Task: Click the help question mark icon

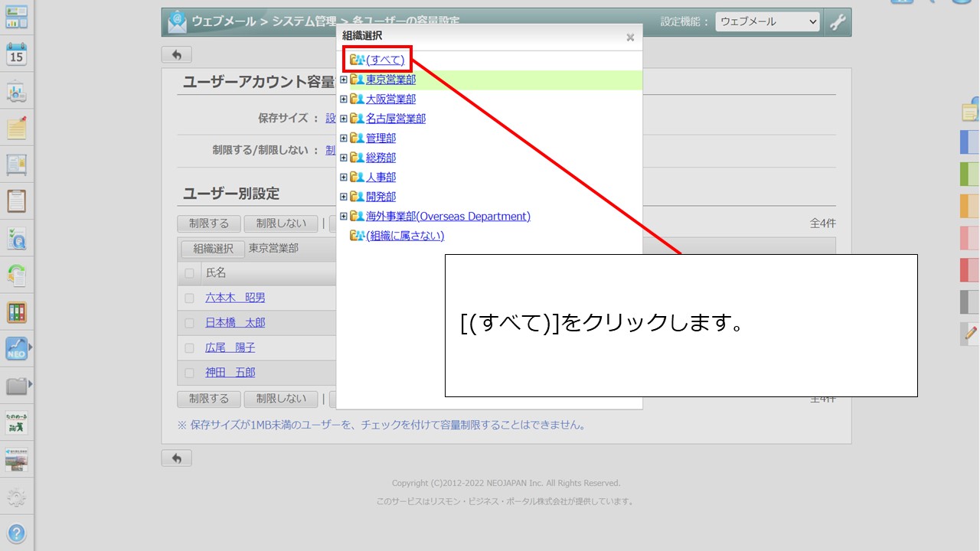Action: coord(16,533)
